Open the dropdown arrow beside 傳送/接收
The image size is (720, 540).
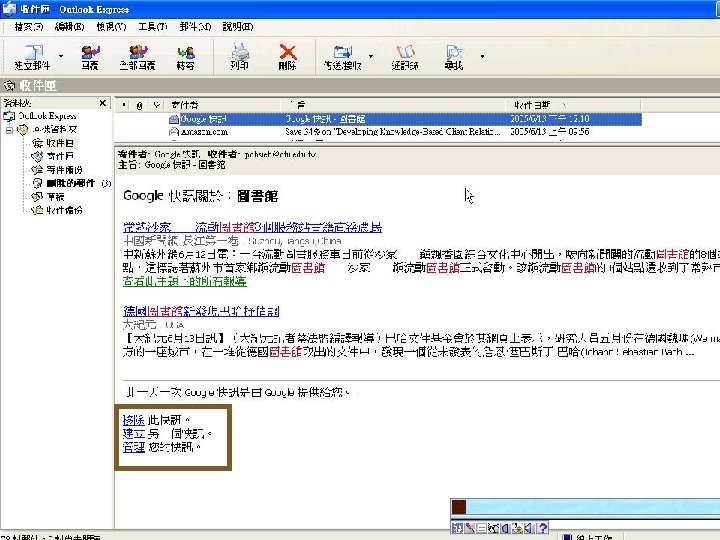click(x=371, y=56)
